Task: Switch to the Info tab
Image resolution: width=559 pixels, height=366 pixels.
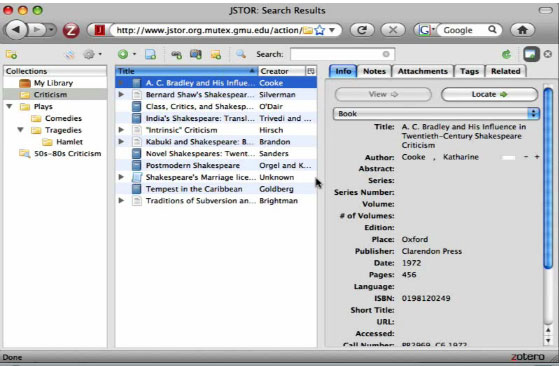Action: click(x=343, y=71)
